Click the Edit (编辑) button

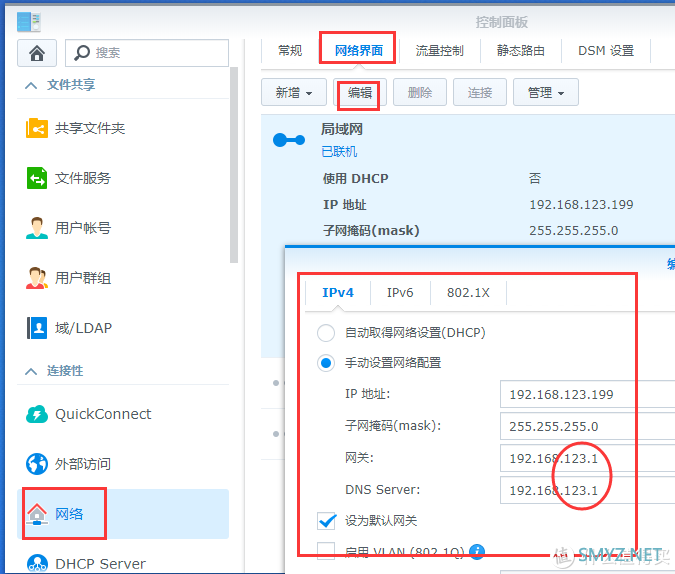(x=360, y=92)
